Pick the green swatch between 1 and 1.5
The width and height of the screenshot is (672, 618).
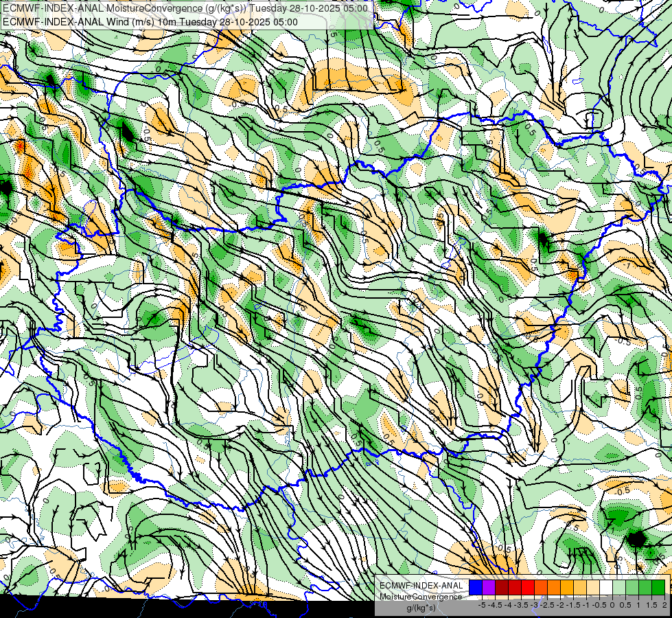coord(645,587)
